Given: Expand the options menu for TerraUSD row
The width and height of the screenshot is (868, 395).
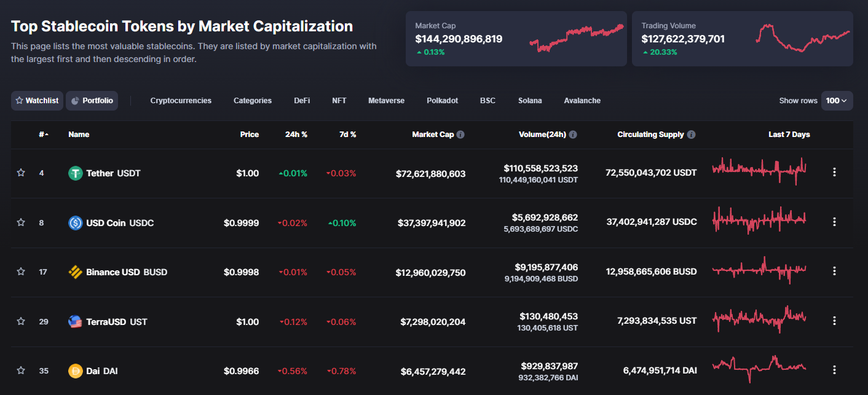Looking at the screenshot, I should [x=834, y=321].
